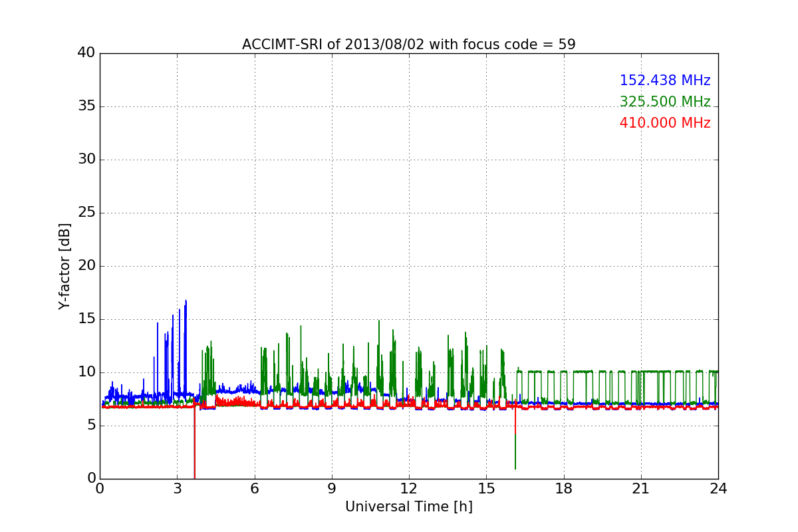Click the y-axis tick label 35
798x532 pixels.
[x=86, y=106]
